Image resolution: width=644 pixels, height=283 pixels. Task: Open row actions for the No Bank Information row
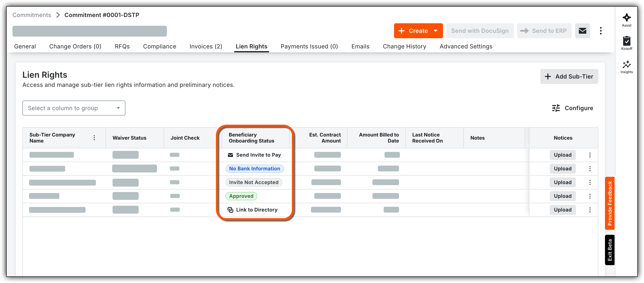590,169
